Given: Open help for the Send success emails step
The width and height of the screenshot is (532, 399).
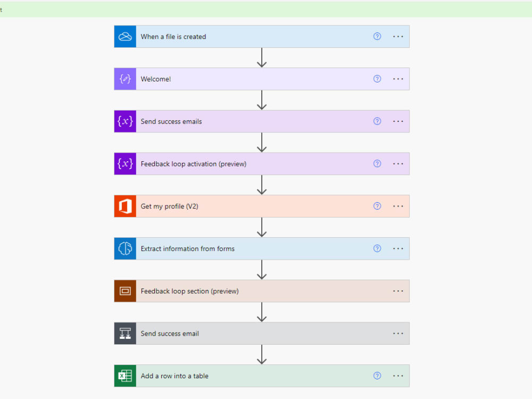Looking at the screenshot, I should click(377, 121).
